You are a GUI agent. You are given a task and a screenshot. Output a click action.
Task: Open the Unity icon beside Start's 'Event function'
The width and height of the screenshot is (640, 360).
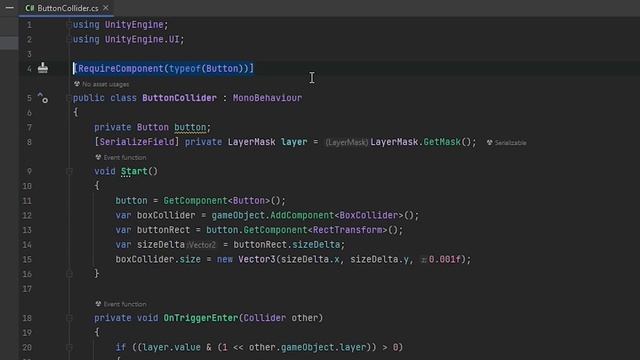98,157
